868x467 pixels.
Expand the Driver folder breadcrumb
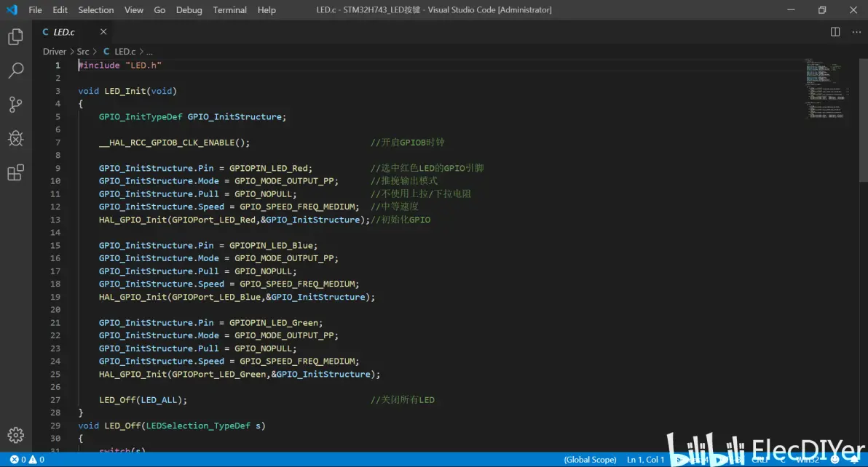54,52
